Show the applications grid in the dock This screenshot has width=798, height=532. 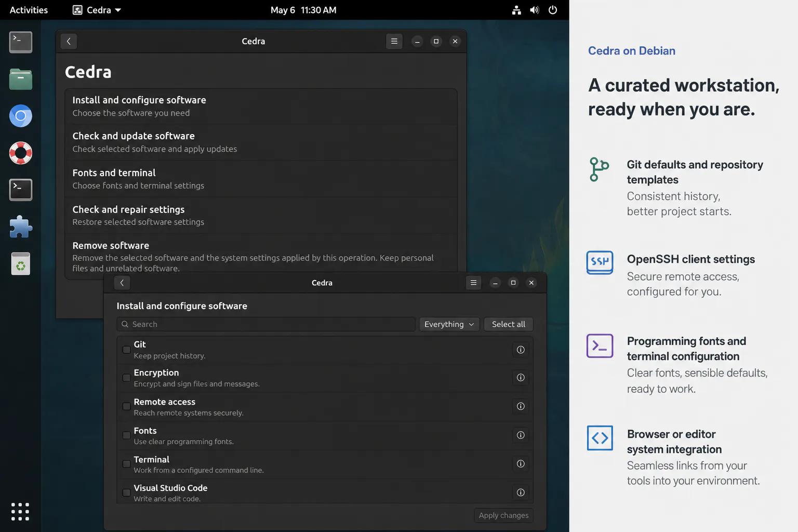pos(20,511)
